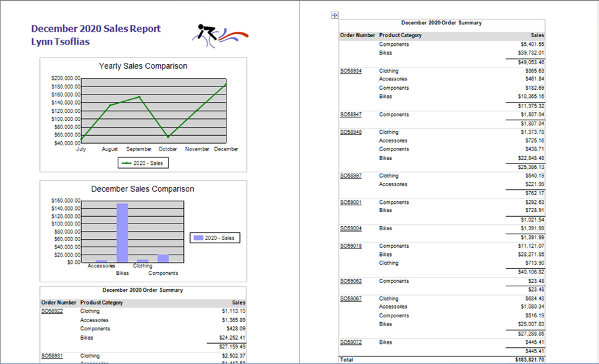Viewport: 599px width, 364px height.
Task: Click the '$39,732.01' Bikes value
Action: 531,53
